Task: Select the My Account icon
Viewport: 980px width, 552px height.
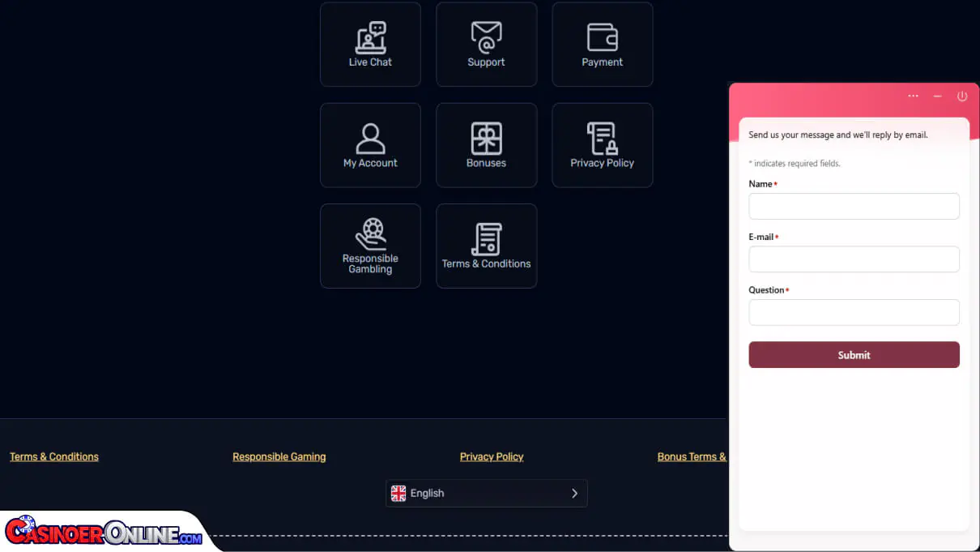Action: coord(370,139)
